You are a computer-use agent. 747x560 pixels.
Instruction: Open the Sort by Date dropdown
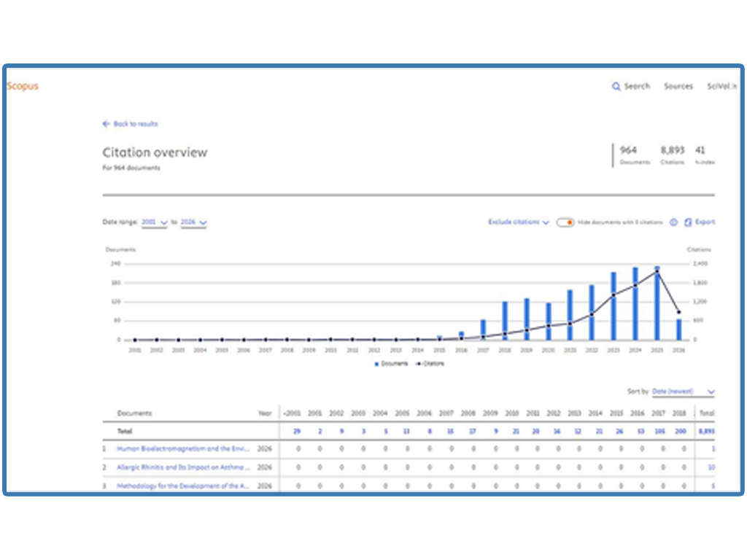(x=684, y=392)
